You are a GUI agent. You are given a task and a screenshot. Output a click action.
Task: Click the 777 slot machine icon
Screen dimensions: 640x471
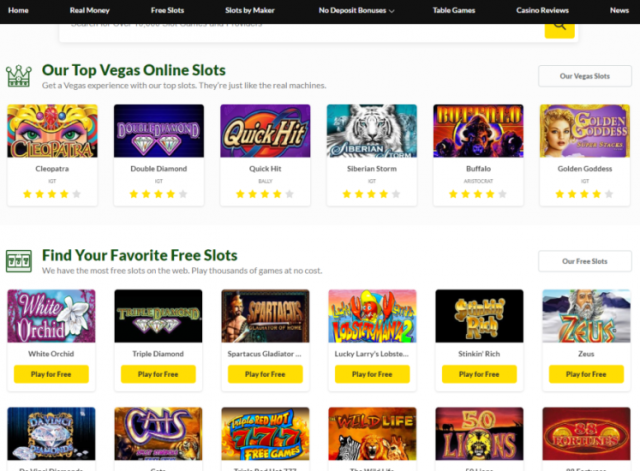pos(19,261)
